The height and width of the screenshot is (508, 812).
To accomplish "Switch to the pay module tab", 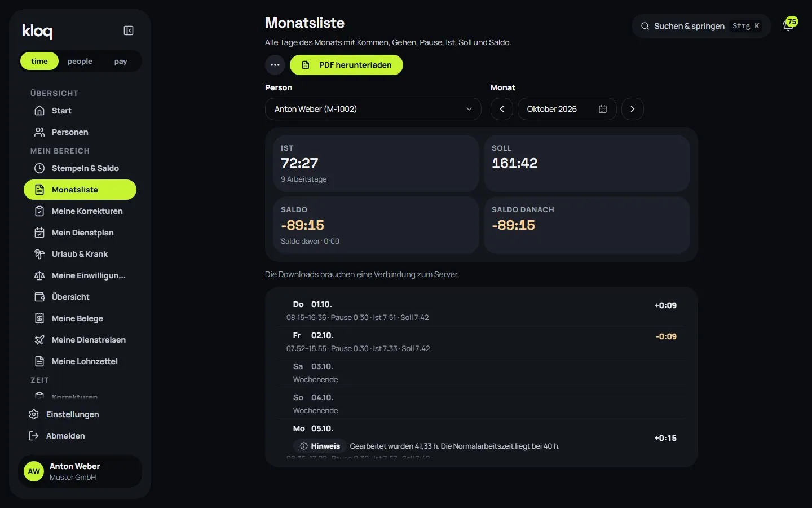I will click(121, 61).
